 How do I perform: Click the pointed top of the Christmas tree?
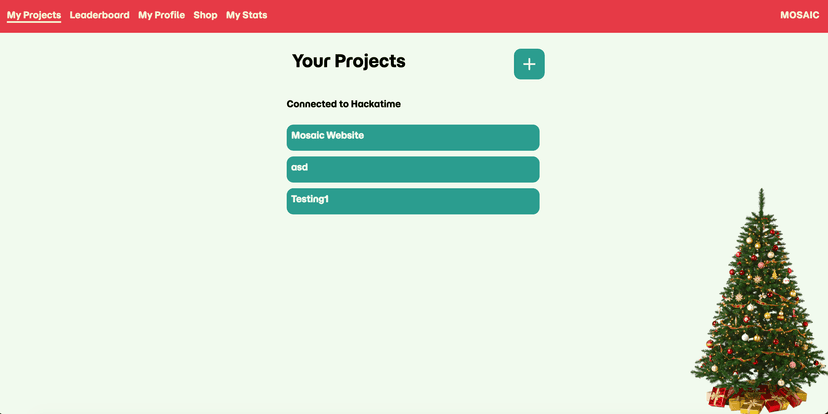[x=761, y=193]
